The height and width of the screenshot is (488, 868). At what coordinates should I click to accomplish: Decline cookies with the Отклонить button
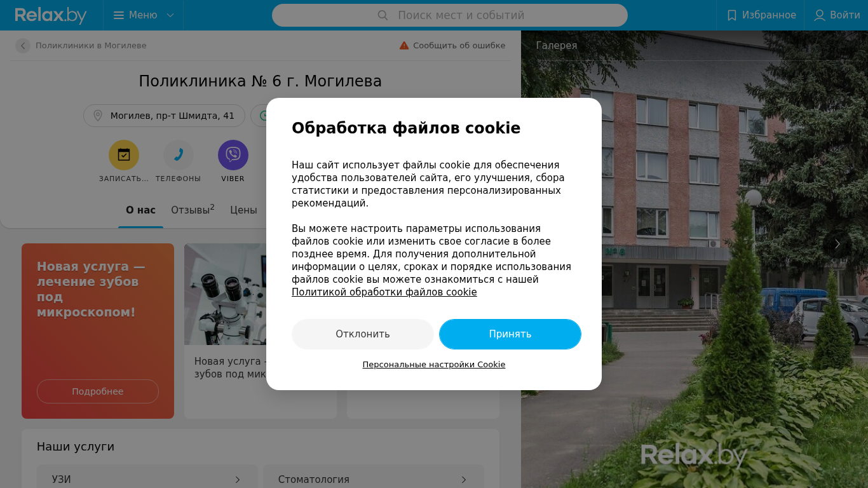tap(363, 334)
